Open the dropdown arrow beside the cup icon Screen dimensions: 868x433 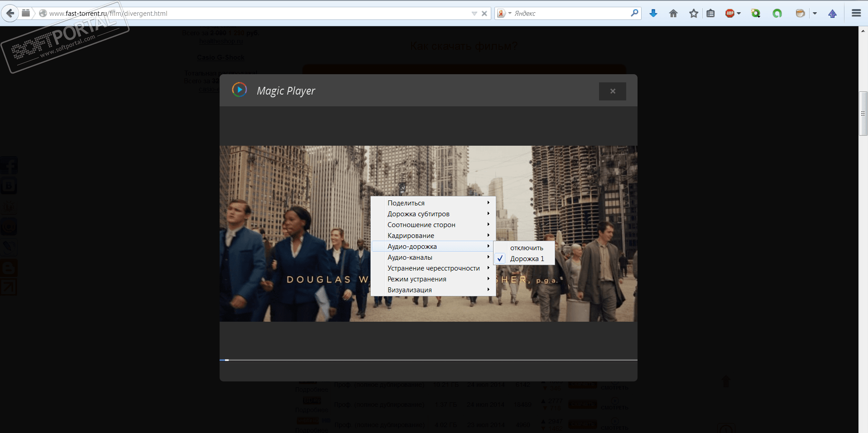(x=815, y=14)
